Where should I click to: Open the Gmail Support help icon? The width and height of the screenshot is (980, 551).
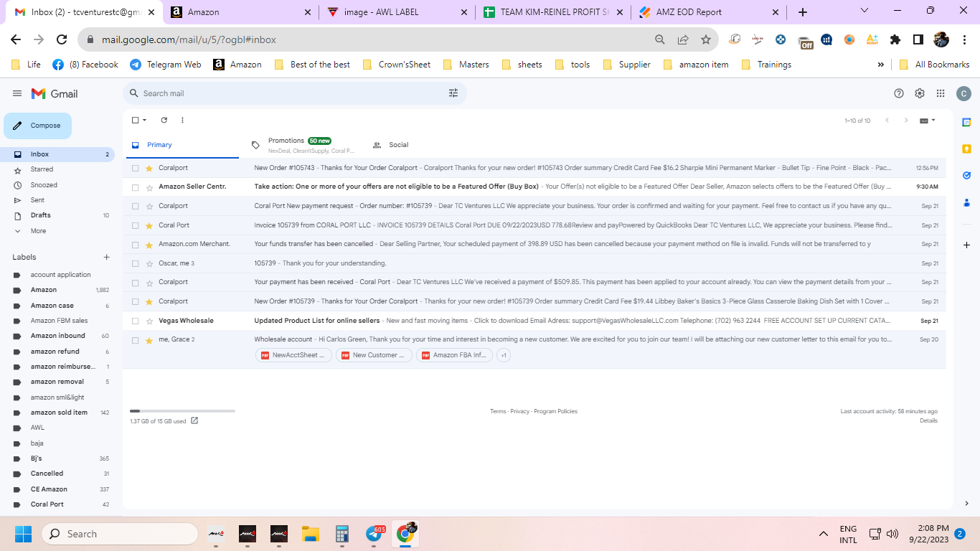899,93
